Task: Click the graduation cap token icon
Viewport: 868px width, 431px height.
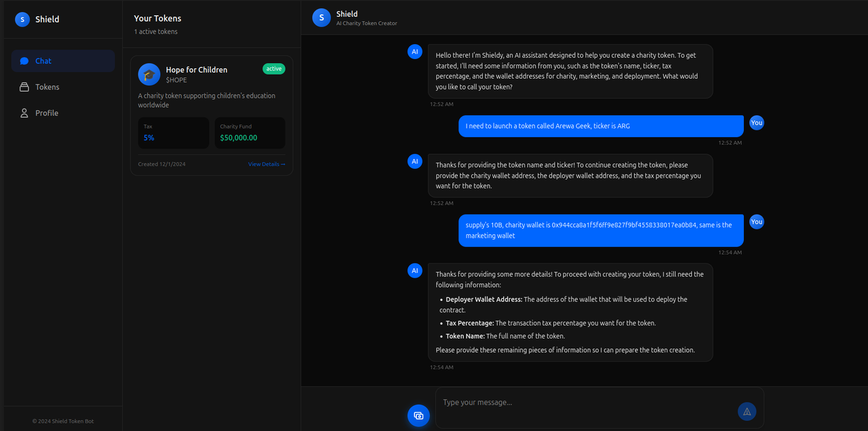Action: (x=149, y=75)
